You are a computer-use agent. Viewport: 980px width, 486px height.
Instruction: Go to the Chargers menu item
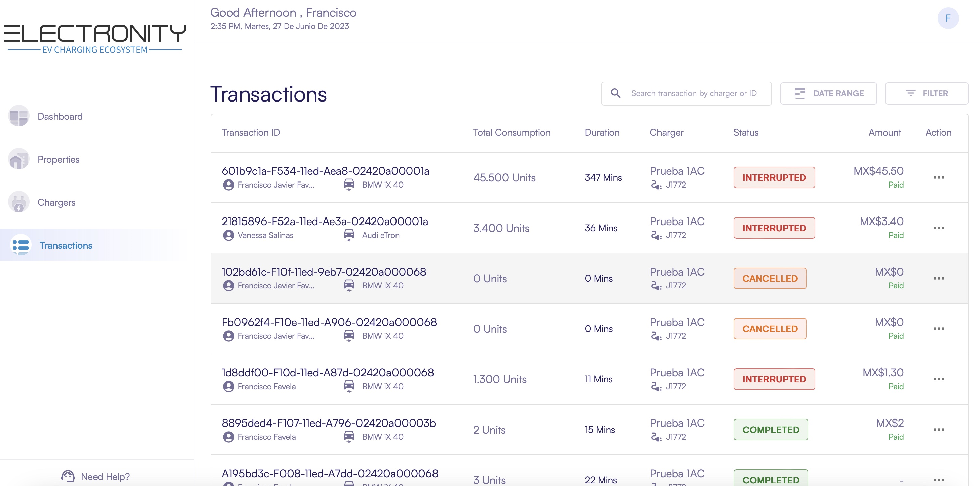point(56,202)
